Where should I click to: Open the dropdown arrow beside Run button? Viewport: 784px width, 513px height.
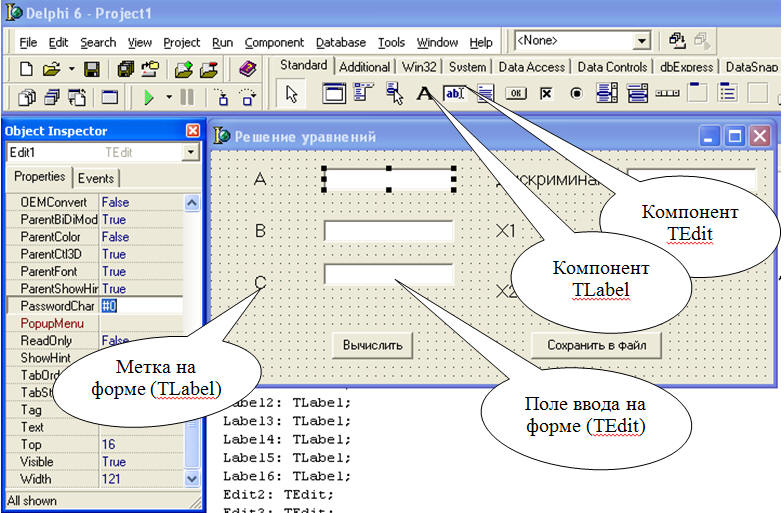coord(169,97)
